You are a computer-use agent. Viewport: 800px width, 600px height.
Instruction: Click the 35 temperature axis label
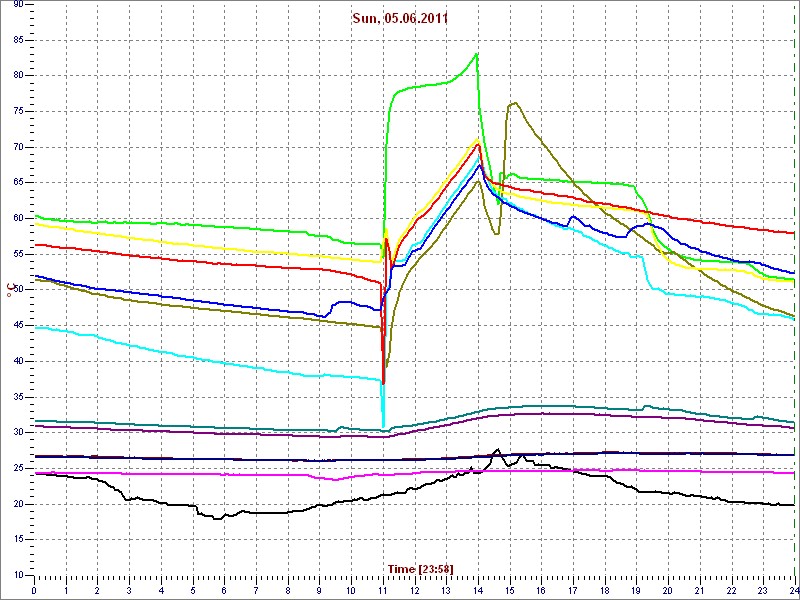click(18, 397)
